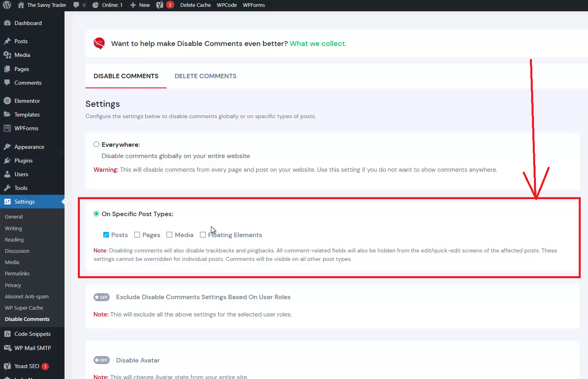Check the Pages checkbox
This screenshot has width=588, height=379.
[x=137, y=235]
